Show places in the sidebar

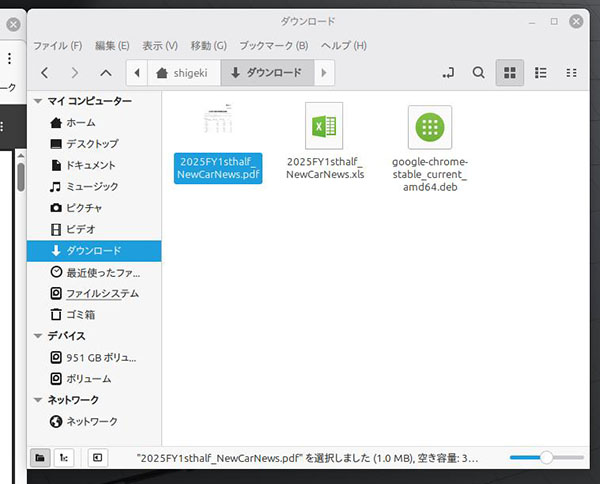coord(41,457)
